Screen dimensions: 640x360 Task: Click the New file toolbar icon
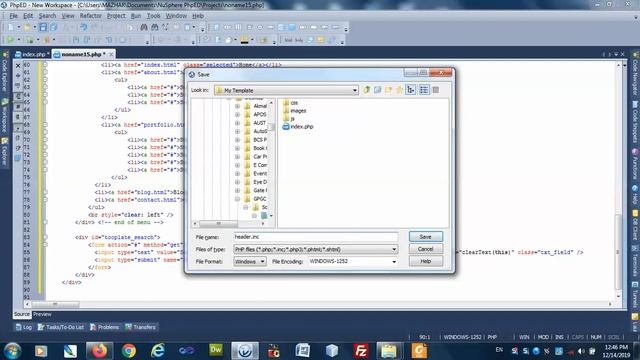11,27
